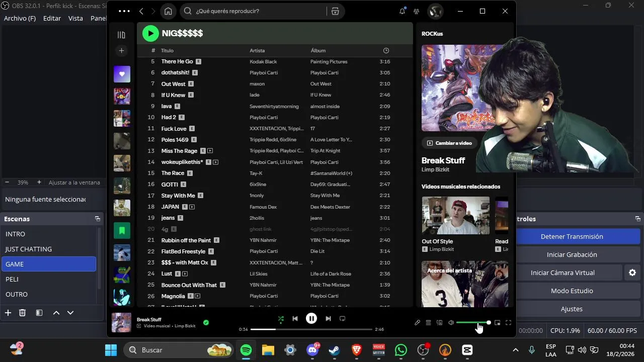This screenshot has width=644, height=362.
Task: Move the scene up in OBS
Action: click(56, 313)
